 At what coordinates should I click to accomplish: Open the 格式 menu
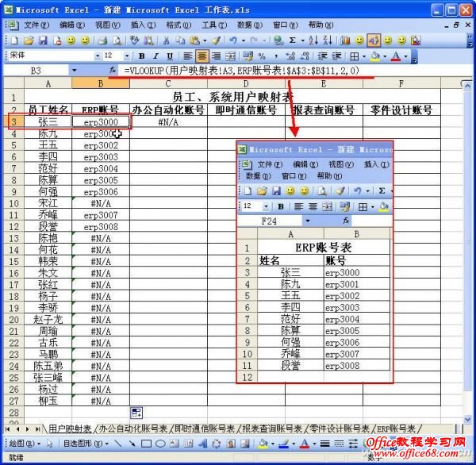[x=178, y=25]
